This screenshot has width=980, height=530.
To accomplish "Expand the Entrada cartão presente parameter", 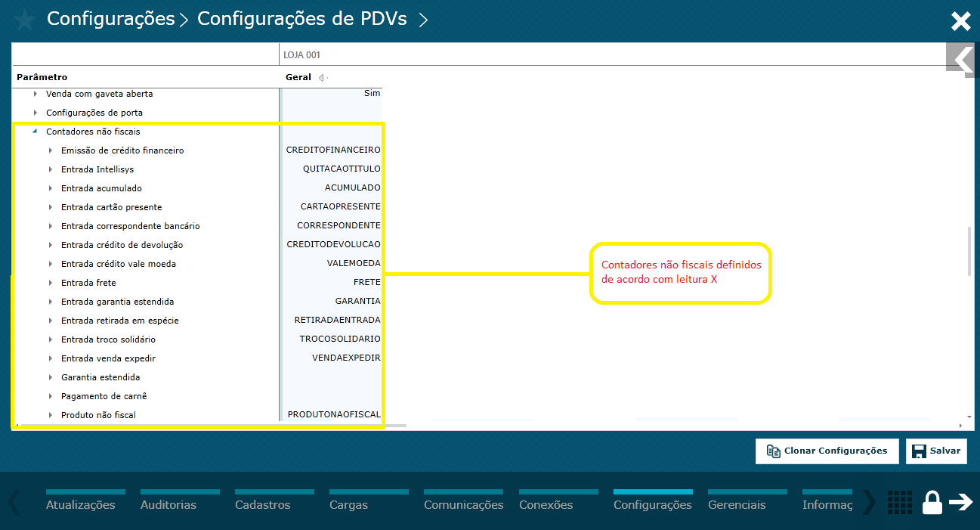I will click(x=51, y=206).
